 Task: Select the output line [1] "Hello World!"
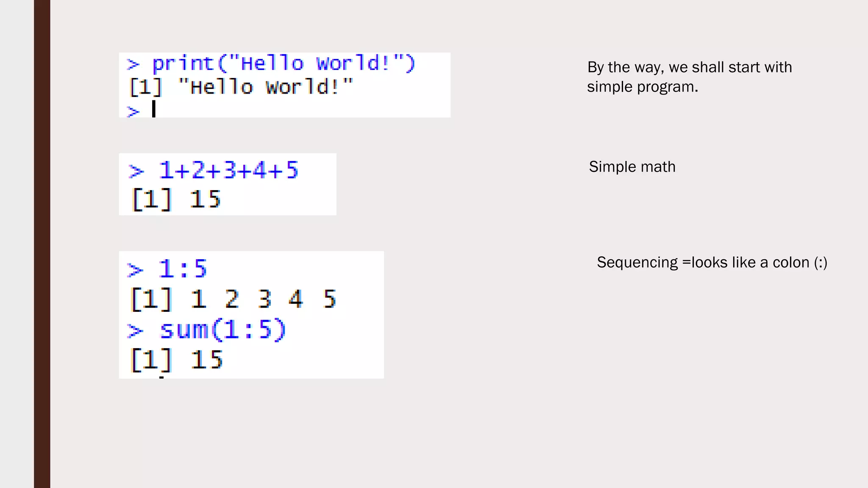pyautogui.click(x=241, y=87)
